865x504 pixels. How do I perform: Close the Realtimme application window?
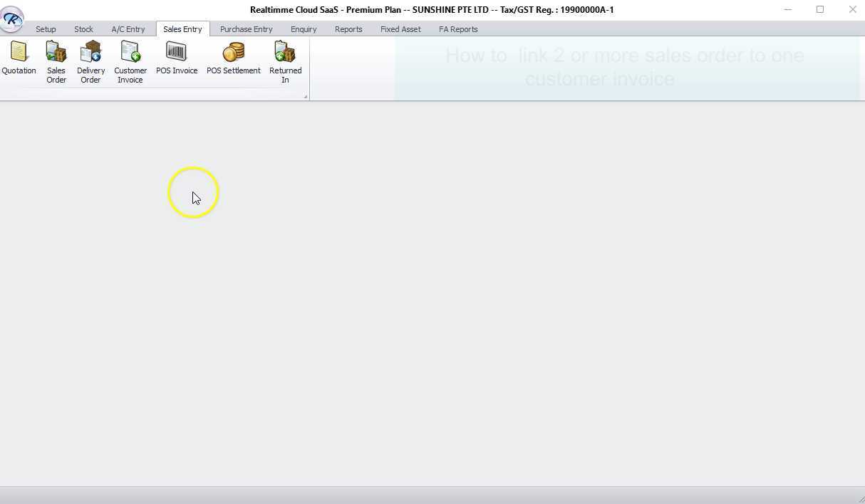[x=852, y=9]
